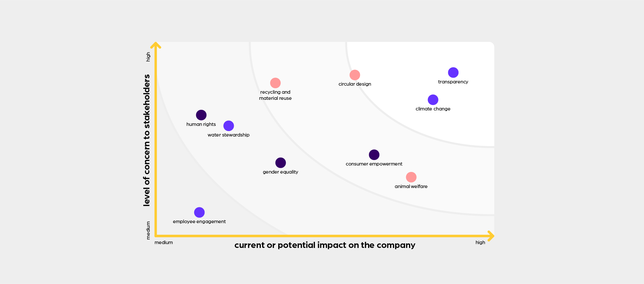Click the employee engagement purple dot

point(199,213)
